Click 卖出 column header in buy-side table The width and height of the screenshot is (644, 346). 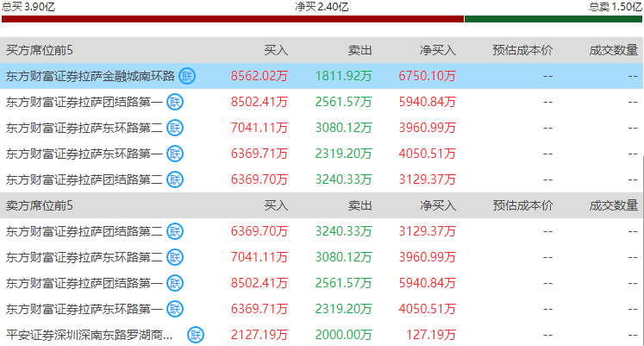[360, 50]
